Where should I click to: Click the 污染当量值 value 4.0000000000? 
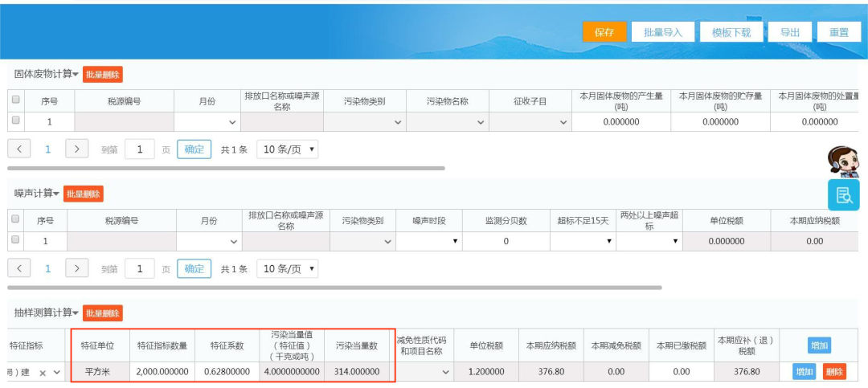click(292, 372)
